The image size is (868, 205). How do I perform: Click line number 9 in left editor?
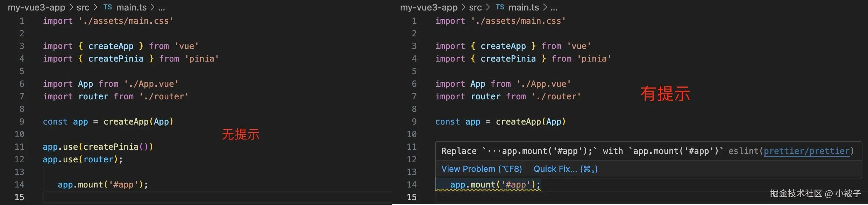click(22, 122)
